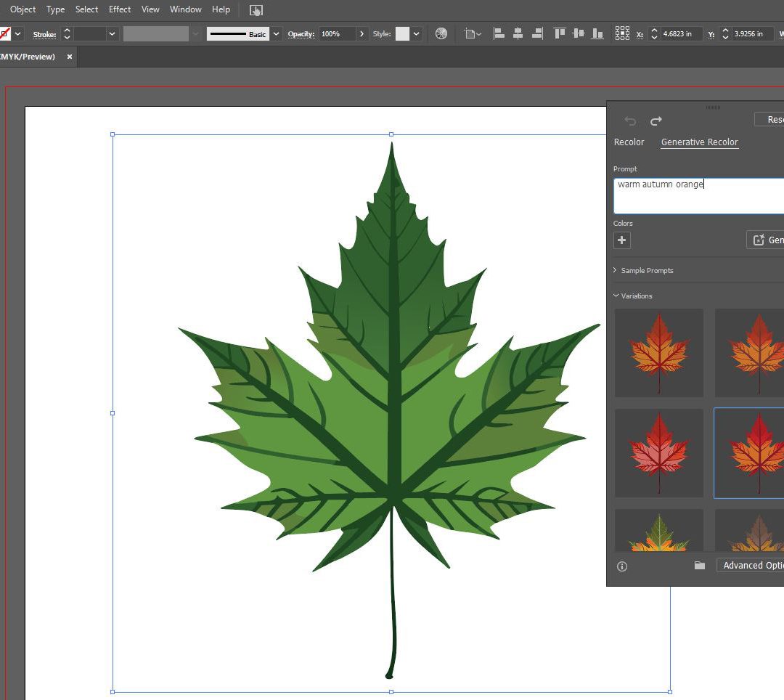Click the top-center selection handle
The width and height of the screenshot is (784, 700).
tap(391, 134)
